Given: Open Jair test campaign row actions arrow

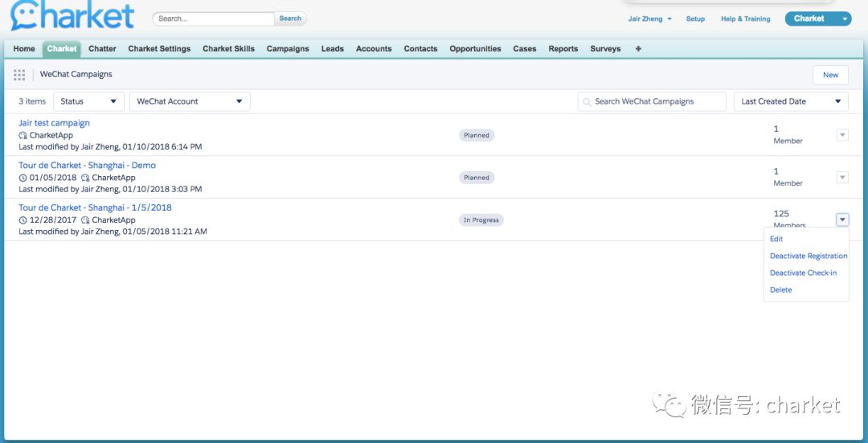Looking at the screenshot, I should 842,135.
